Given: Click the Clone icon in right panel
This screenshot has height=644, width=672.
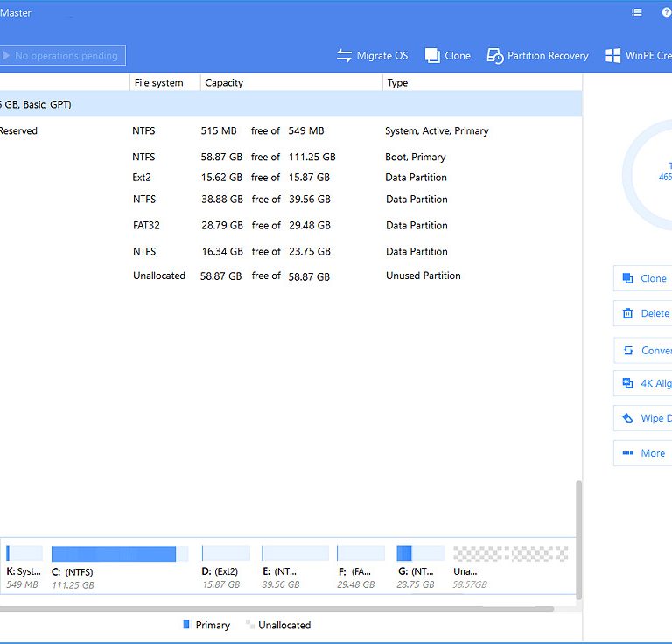Looking at the screenshot, I should tap(627, 278).
